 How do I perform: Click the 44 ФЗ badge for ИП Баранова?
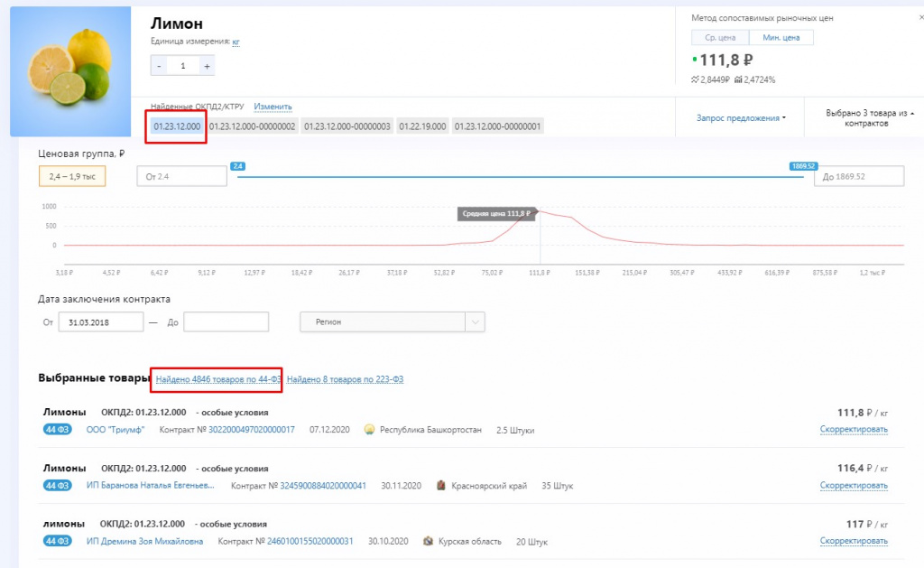click(x=58, y=486)
